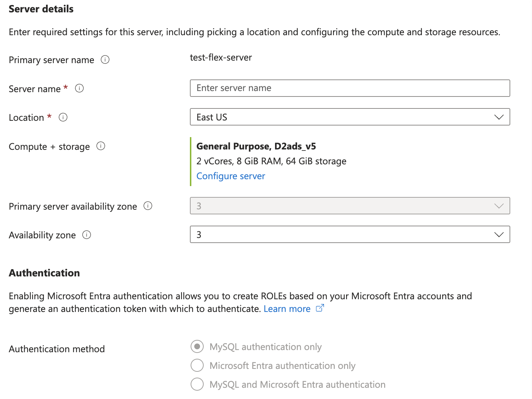
Task: Open info icon for Primary server availability zone
Action: coord(148,206)
